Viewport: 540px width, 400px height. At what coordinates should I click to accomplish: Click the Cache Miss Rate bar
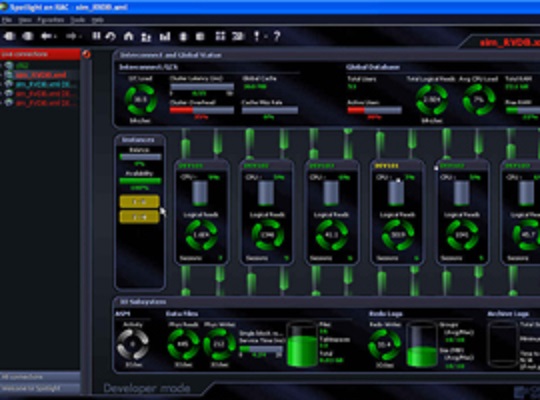[270, 110]
